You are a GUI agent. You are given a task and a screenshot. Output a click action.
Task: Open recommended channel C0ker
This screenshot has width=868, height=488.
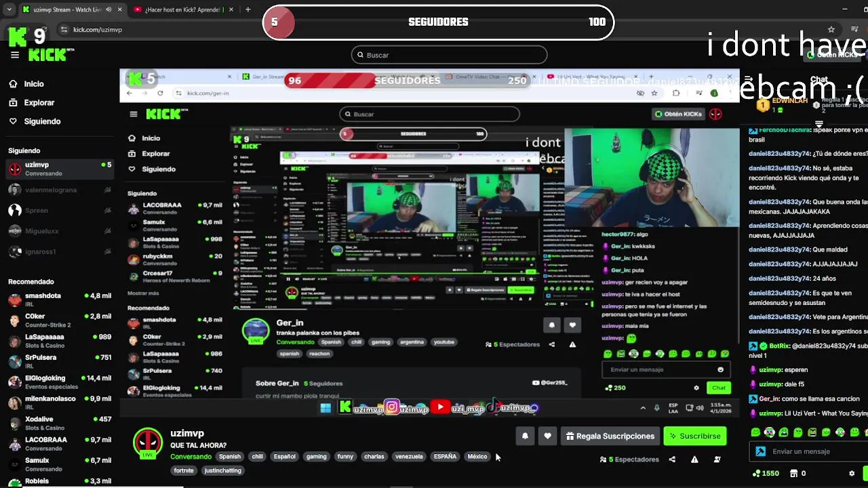click(x=59, y=320)
